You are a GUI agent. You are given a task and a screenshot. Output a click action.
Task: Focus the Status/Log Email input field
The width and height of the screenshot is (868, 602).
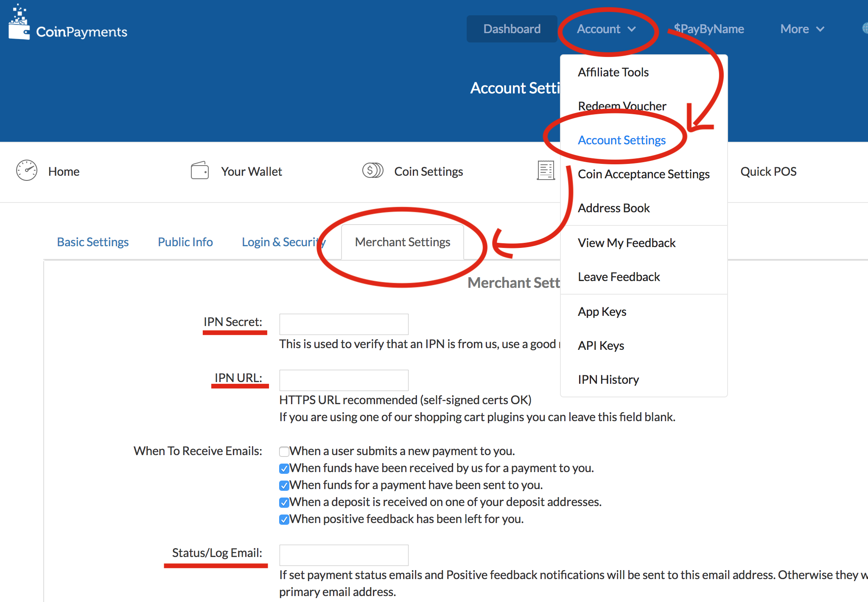click(x=344, y=555)
